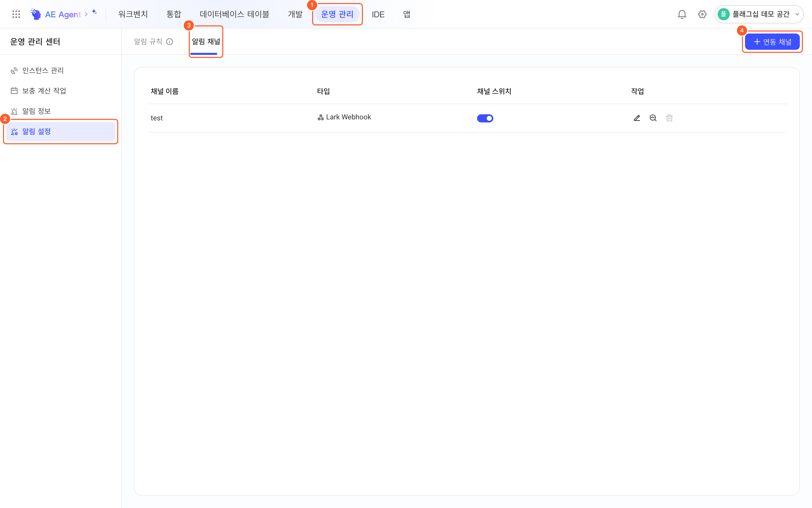Click the green 플 workspace avatar

723,14
